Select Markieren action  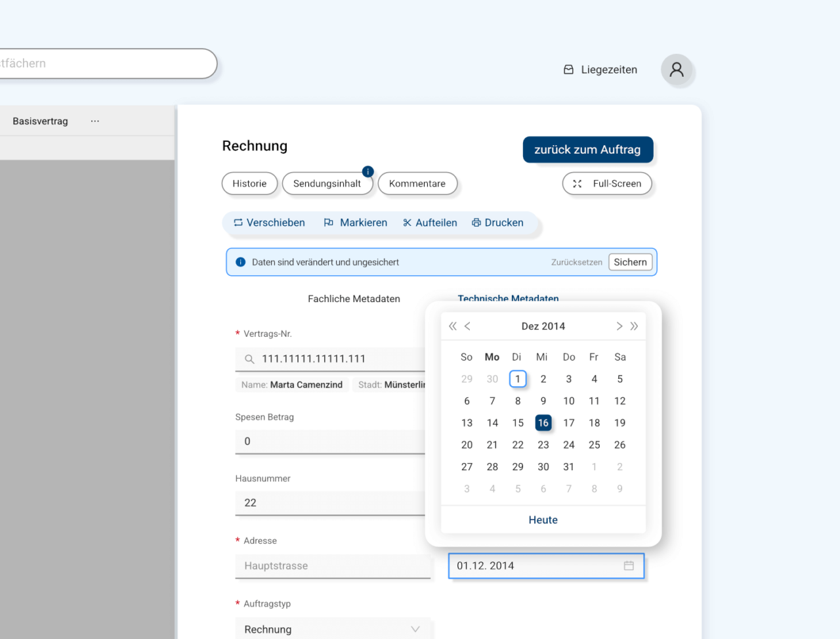[x=355, y=223]
